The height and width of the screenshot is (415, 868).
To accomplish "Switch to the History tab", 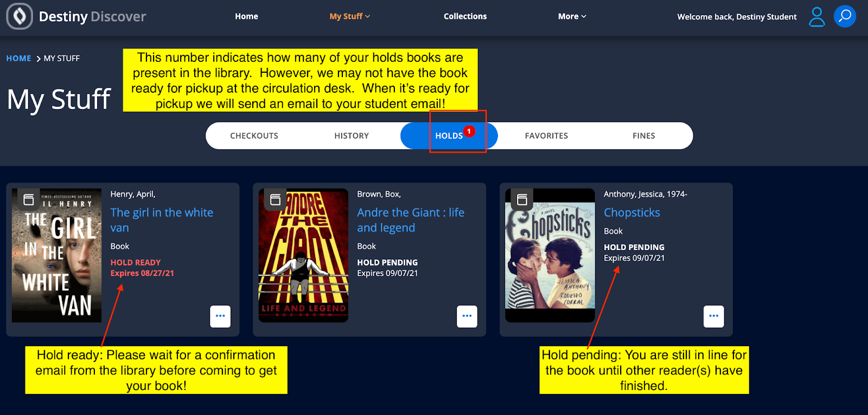I will pyautogui.click(x=352, y=136).
